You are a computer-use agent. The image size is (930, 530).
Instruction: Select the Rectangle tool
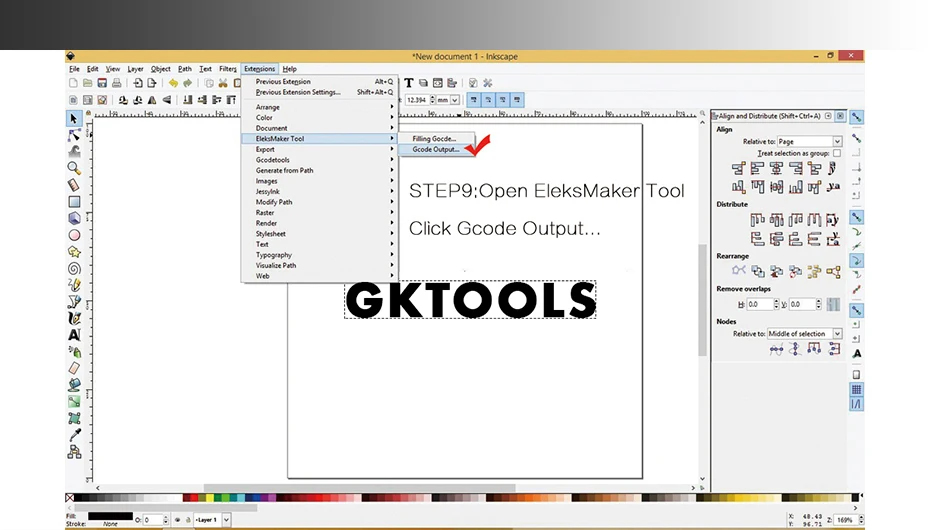74,202
